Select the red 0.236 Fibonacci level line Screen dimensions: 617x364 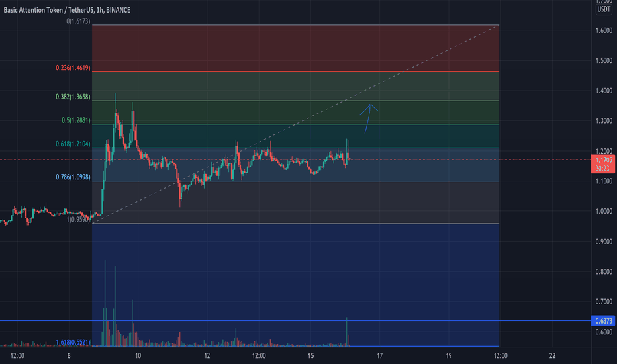pos(295,72)
